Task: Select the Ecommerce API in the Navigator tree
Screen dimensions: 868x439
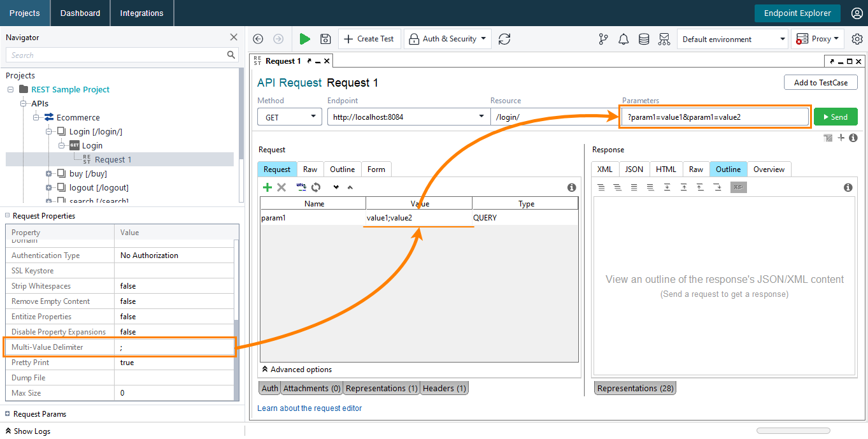Action: click(78, 118)
